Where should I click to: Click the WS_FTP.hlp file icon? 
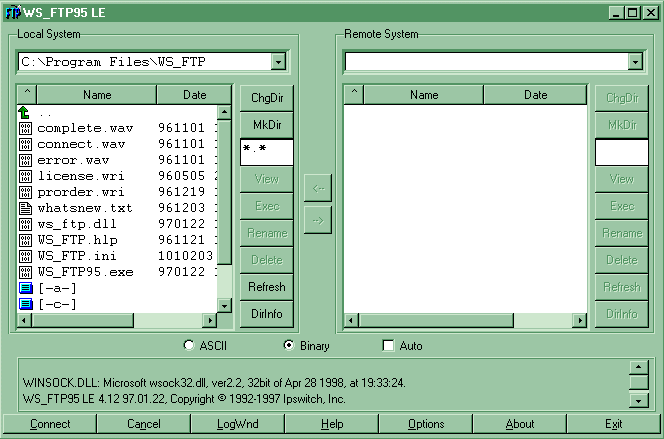click(25, 240)
